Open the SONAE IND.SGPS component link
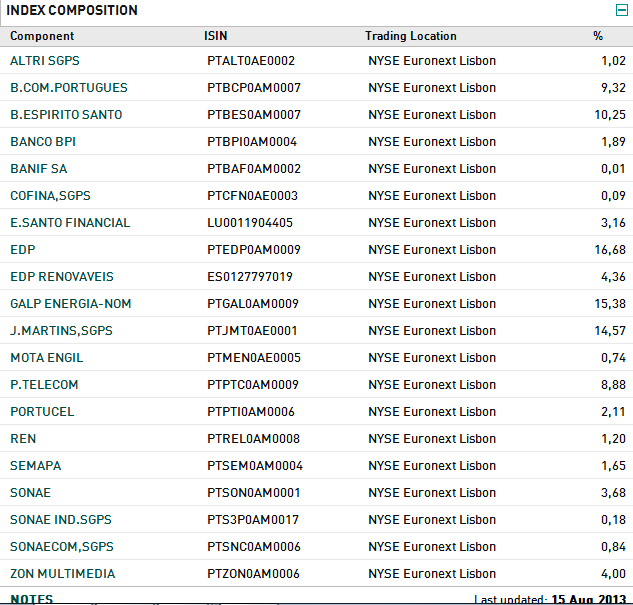 tap(61, 520)
